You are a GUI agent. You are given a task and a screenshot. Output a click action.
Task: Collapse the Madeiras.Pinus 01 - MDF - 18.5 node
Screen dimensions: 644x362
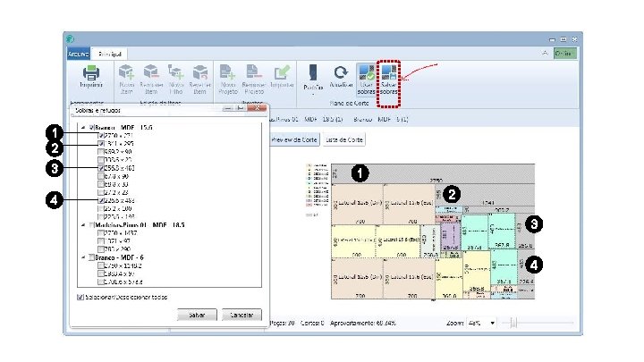pos(83,225)
